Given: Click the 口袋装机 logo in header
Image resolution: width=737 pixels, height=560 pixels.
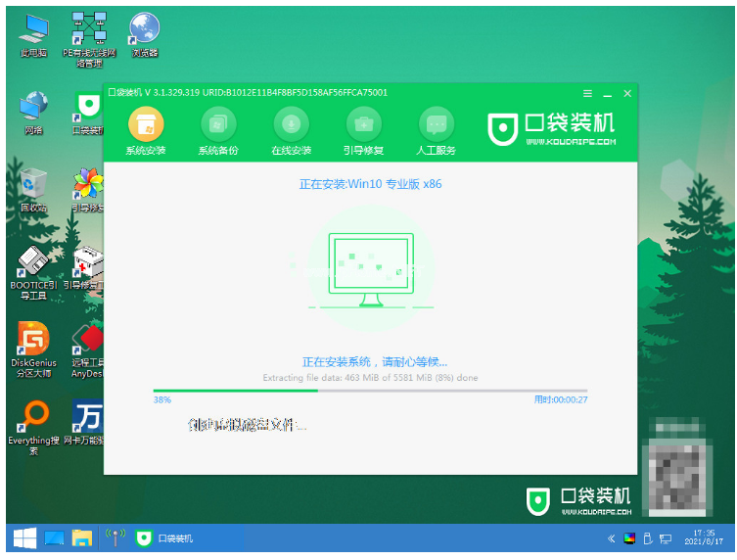Looking at the screenshot, I should [x=553, y=128].
